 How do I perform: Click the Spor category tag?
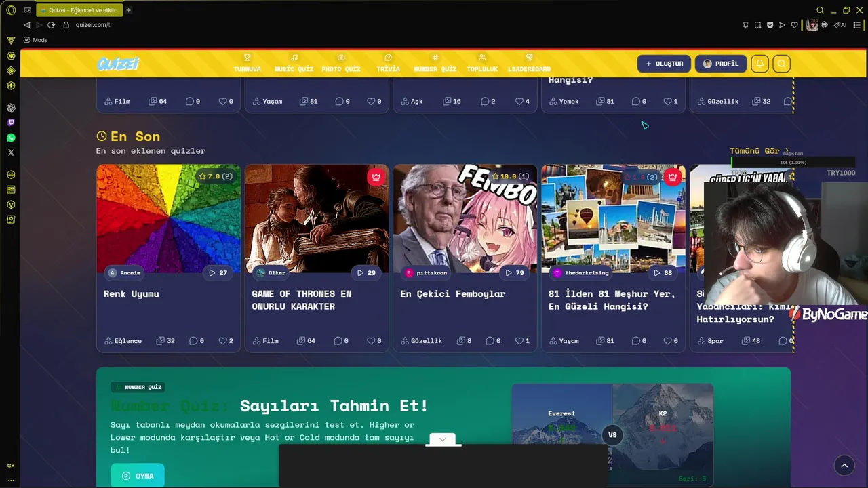click(x=710, y=341)
